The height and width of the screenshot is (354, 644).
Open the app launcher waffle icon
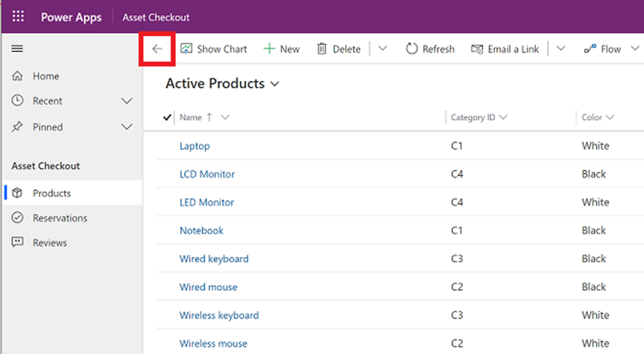pyautogui.click(x=18, y=17)
